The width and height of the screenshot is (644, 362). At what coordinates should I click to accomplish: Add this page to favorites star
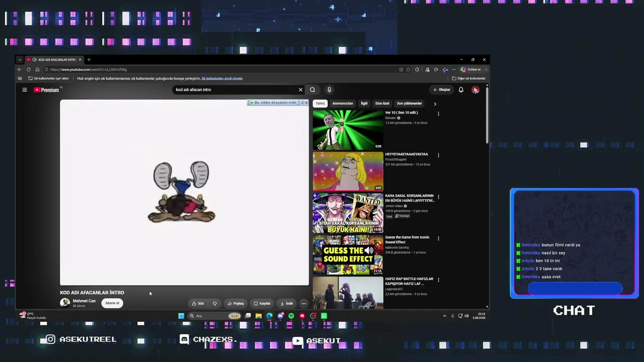click(408, 69)
